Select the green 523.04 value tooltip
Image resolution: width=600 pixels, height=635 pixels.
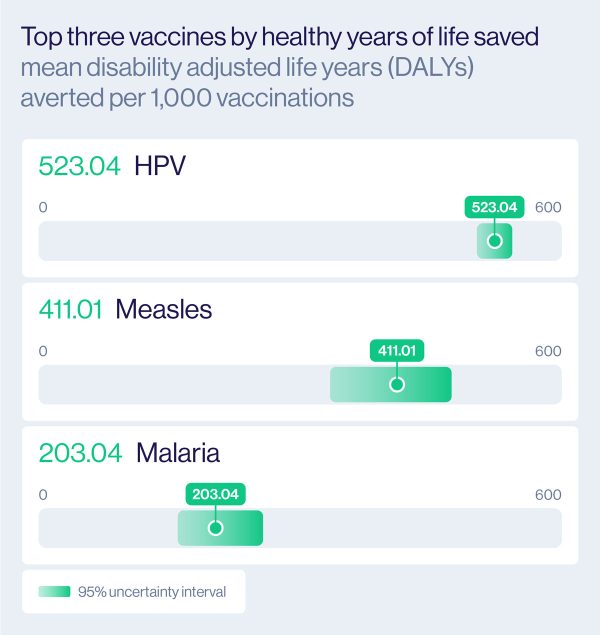point(494,207)
